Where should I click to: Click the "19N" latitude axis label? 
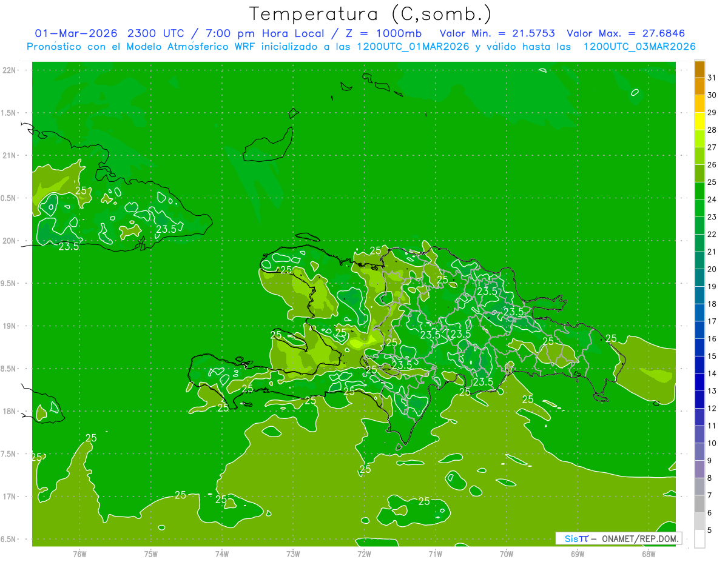pos(8,326)
